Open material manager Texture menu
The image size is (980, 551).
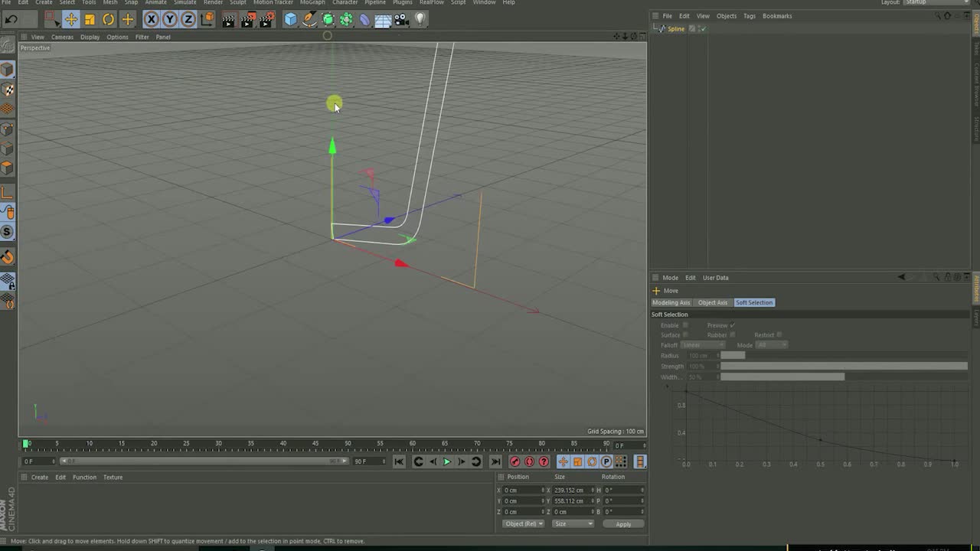(x=113, y=478)
